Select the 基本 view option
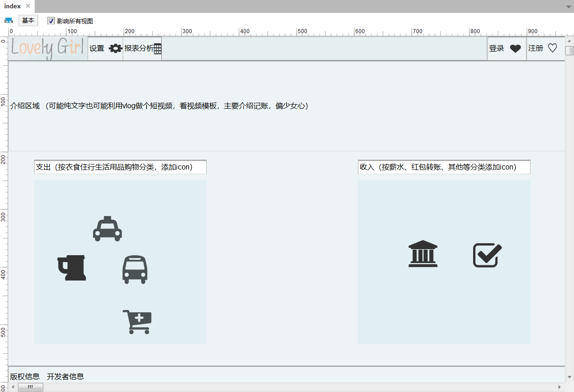574x392 pixels. 28,20
